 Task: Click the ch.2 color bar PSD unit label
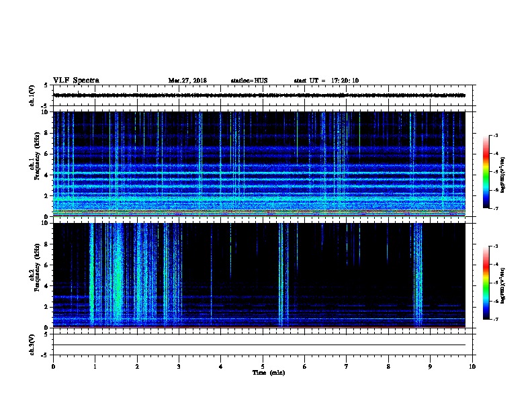503,285
